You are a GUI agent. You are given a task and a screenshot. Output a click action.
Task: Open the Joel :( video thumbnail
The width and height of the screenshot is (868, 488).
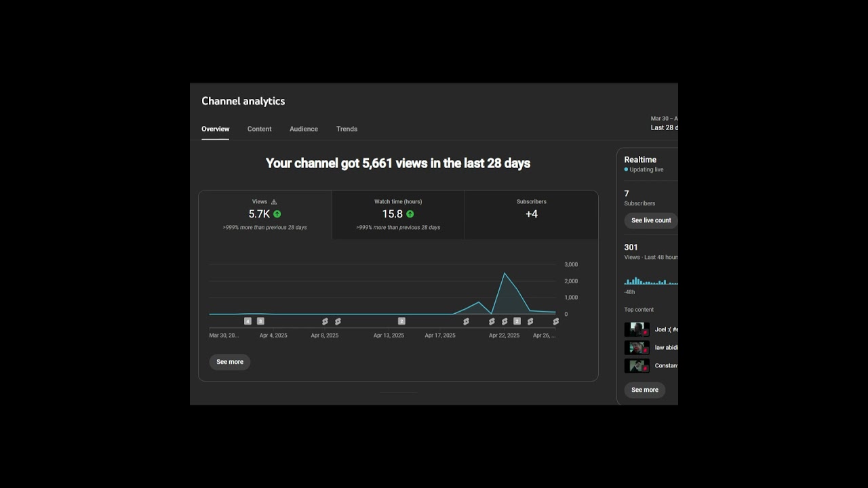(637, 329)
